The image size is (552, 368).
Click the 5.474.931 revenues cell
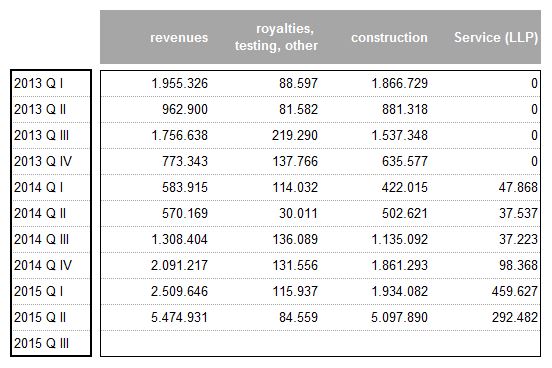[x=180, y=317]
